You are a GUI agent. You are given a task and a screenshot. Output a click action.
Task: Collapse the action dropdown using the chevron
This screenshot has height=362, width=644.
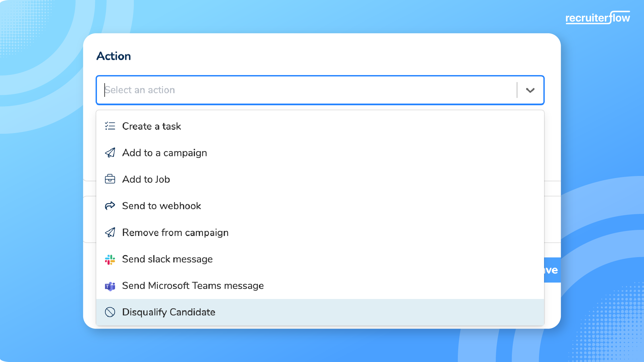(530, 90)
